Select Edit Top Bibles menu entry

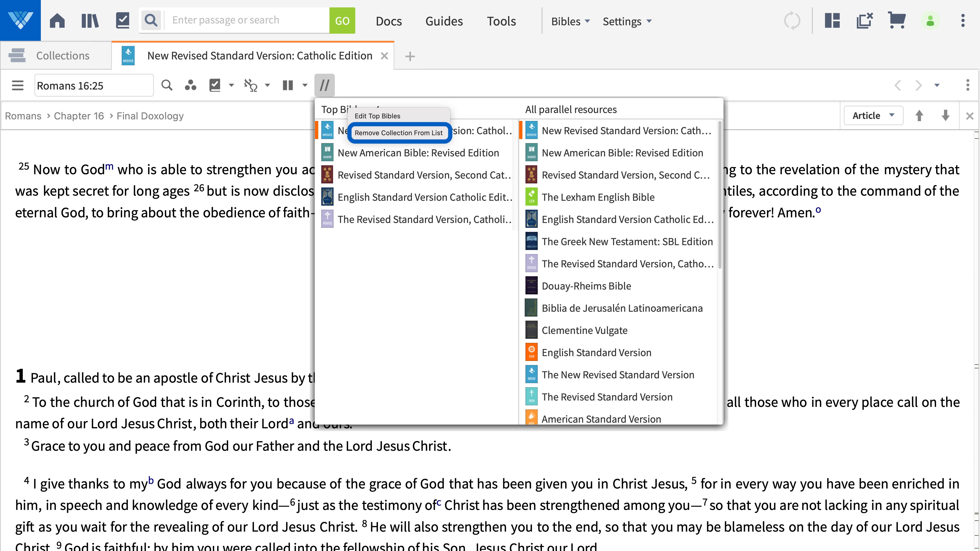point(377,116)
